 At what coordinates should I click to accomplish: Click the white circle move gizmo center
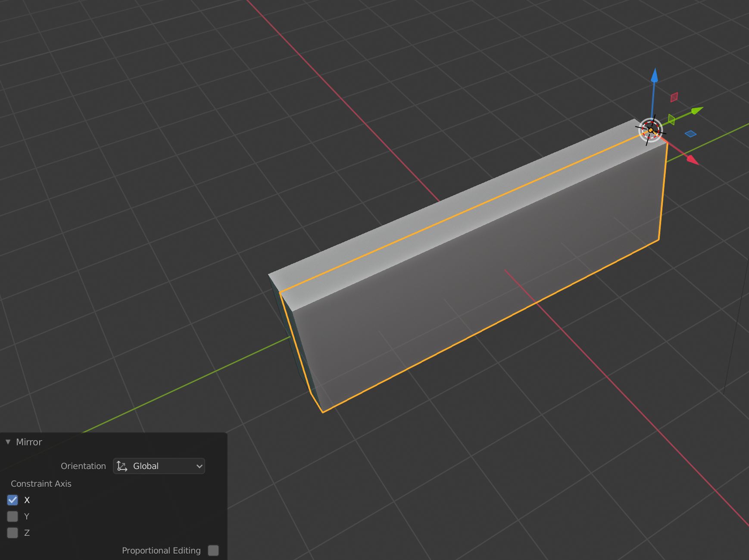click(650, 130)
